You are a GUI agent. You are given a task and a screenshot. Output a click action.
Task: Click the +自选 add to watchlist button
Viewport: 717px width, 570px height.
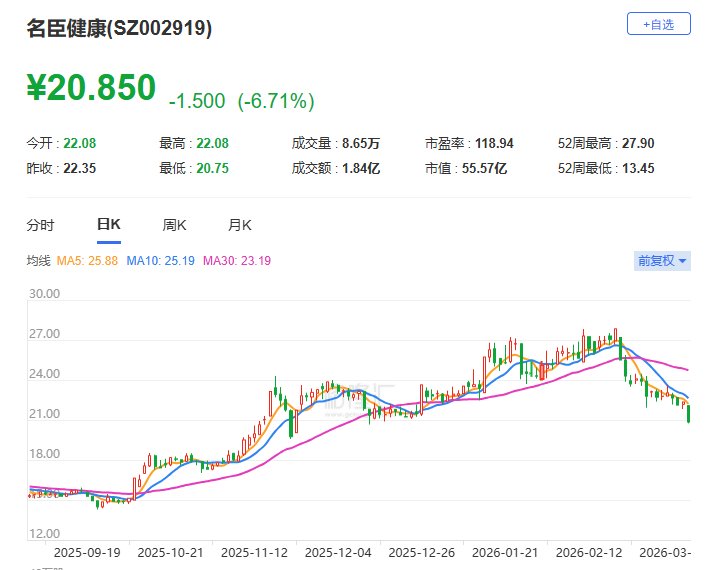point(658,23)
